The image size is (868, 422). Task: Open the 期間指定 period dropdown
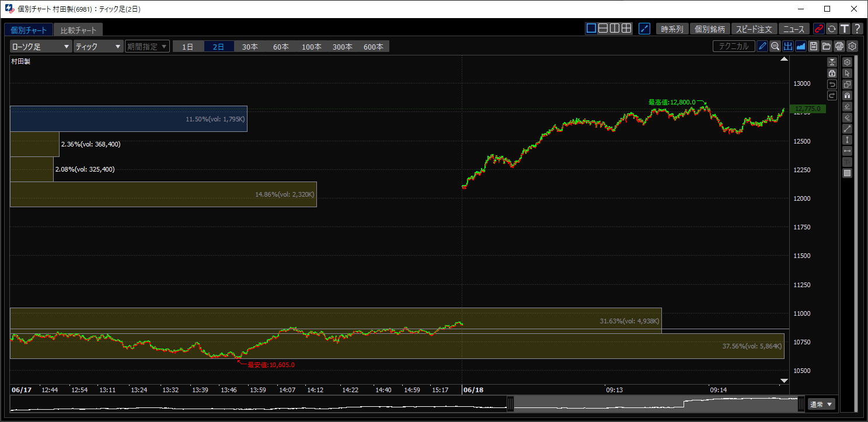[147, 47]
